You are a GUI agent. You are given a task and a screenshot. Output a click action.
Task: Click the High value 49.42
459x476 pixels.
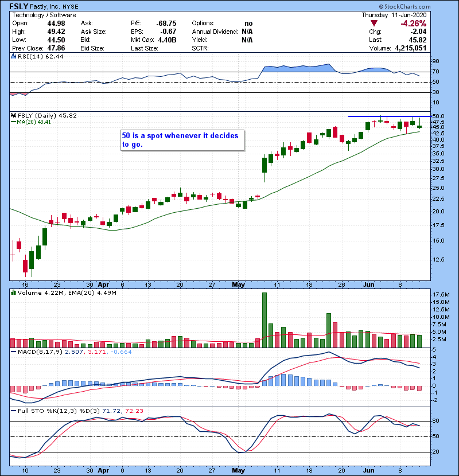56,32
